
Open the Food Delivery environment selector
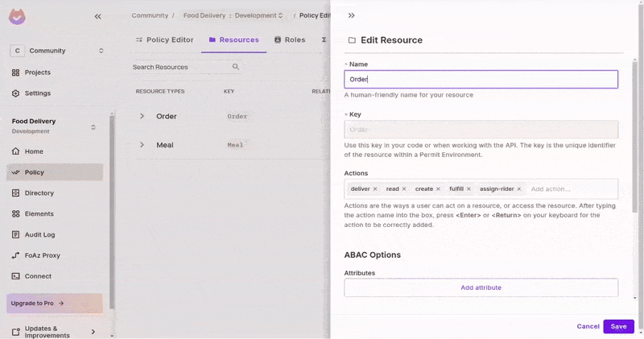click(56, 126)
